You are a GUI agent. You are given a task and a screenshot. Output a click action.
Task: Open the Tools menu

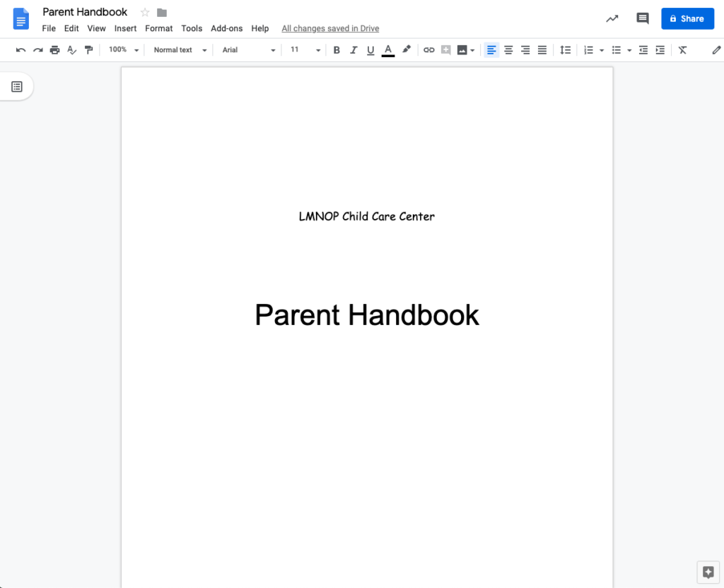point(192,28)
